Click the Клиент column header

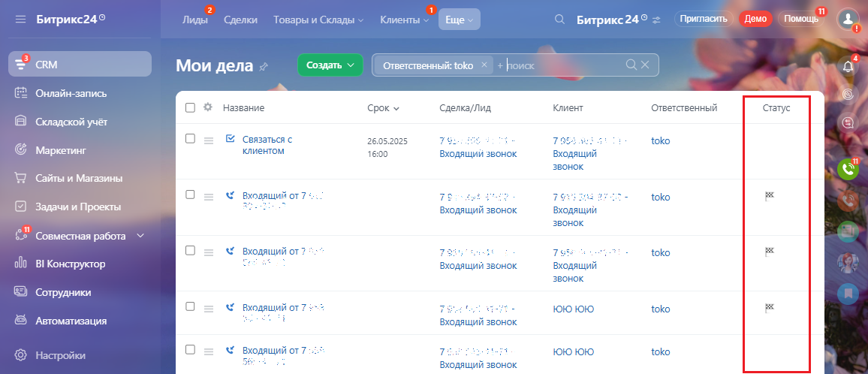pos(568,108)
